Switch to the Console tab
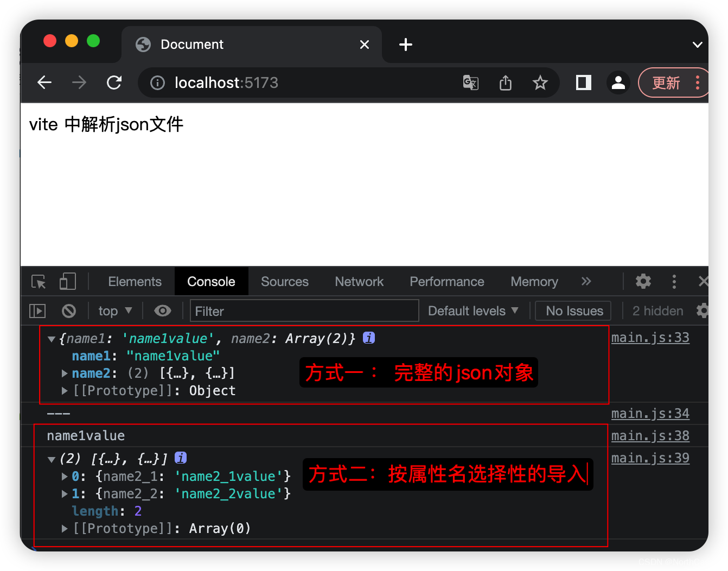Viewport: 728px width, 571px height. click(x=211, y=282)
